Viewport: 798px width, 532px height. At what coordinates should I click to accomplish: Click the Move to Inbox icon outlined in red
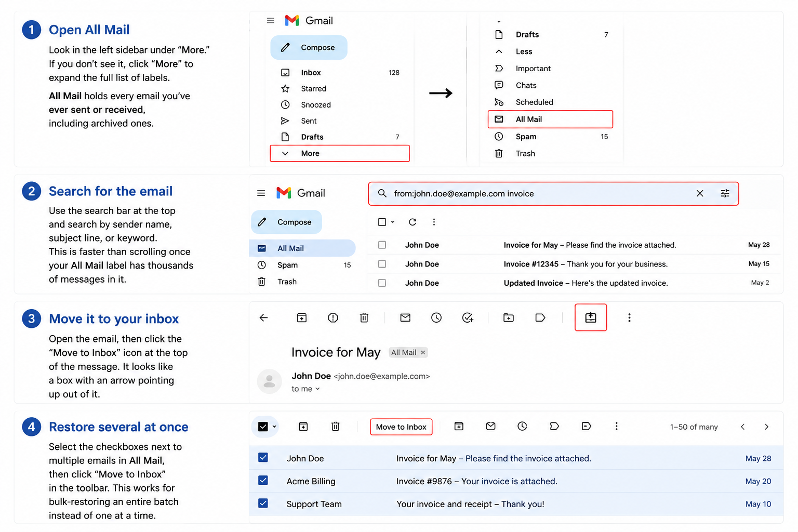pos(591,317)
